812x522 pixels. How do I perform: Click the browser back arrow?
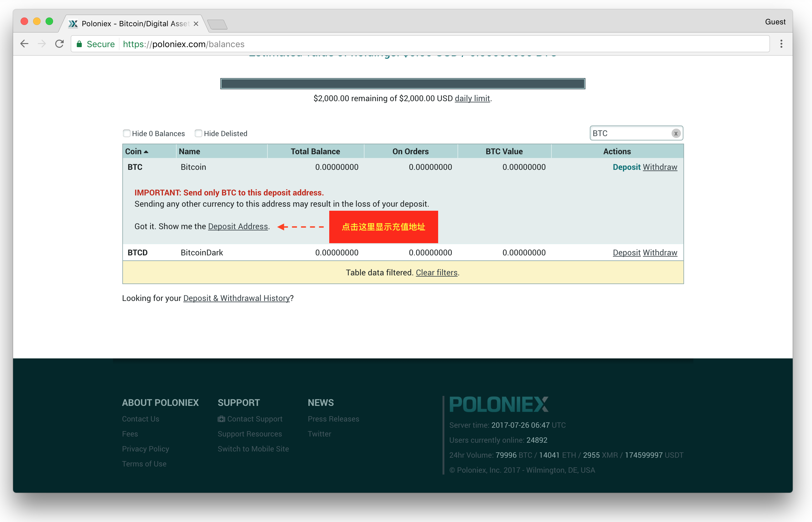[x=24, y=44]
